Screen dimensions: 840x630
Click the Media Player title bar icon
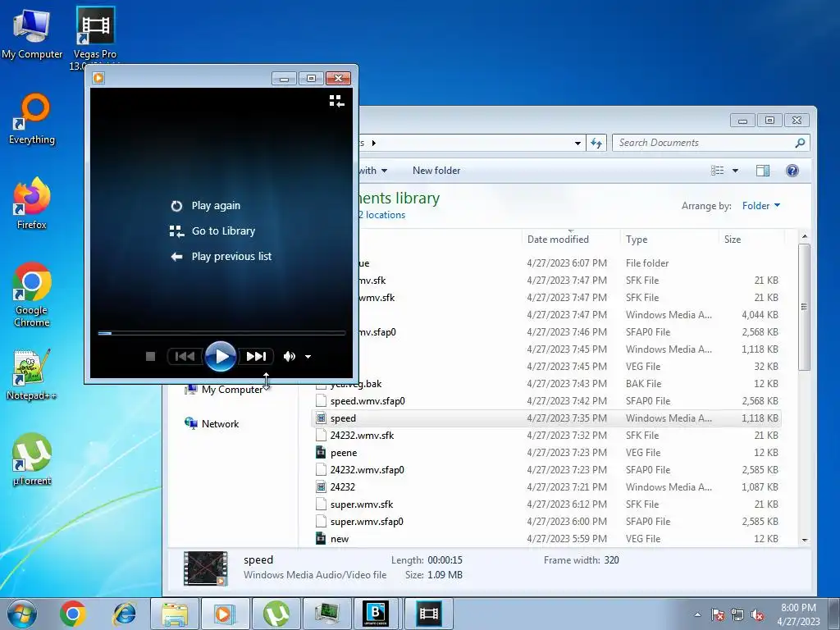click(x=98, y=78)
